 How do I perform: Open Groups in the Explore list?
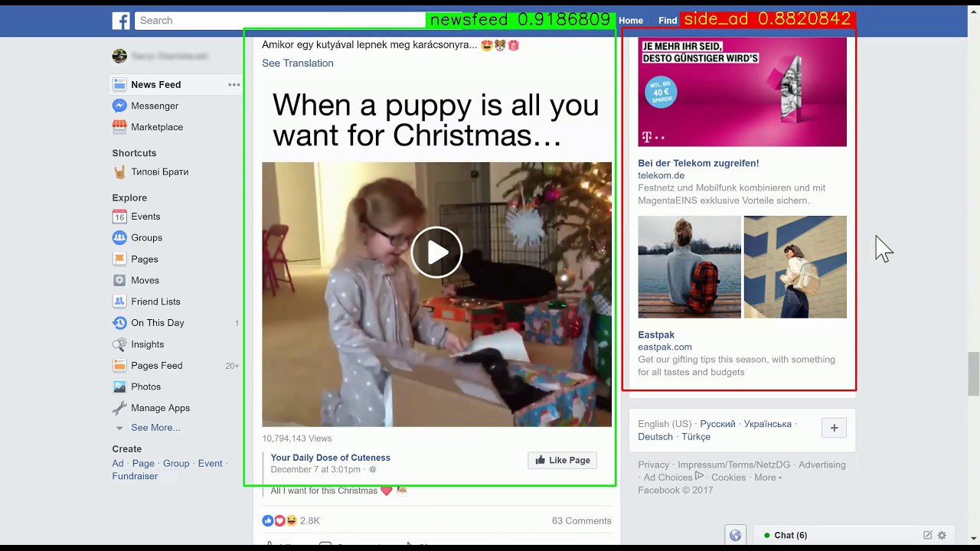(x=146, y=238)
